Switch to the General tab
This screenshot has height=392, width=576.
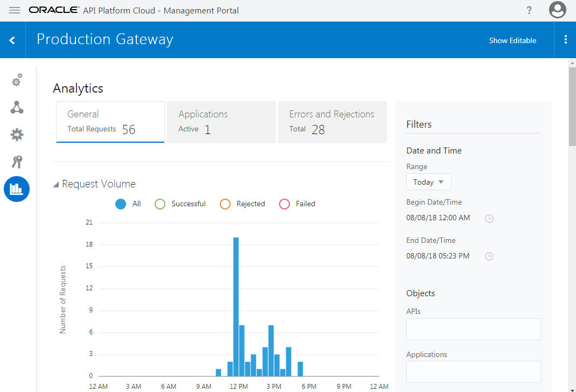click(110, 122)
